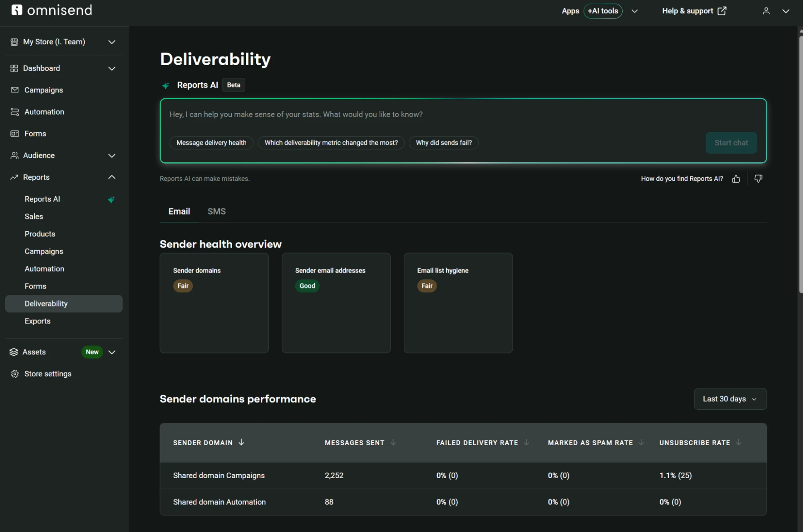Screen dimensions: 803x532
Task: Expand the Assets menu chevron
Action: pyautogui.click(x=112, y=352)
